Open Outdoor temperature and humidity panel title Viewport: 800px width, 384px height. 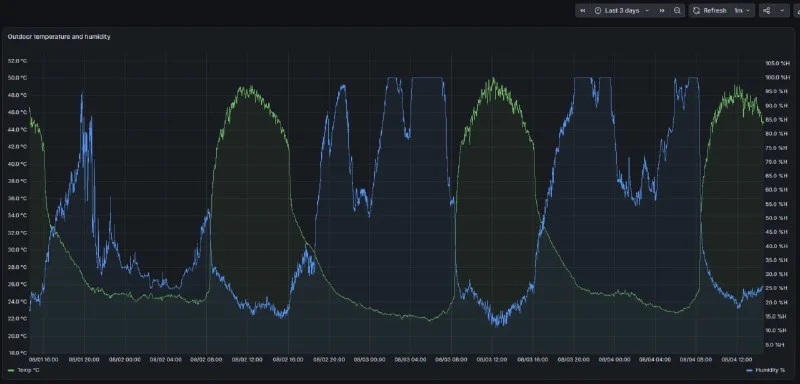[59, 37]
